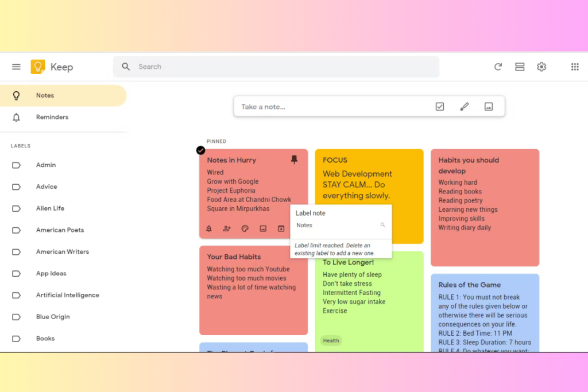Click Watching too much Youtube line
The height and width of the screenshot is (392, 588).
click(x=248, y=269)
